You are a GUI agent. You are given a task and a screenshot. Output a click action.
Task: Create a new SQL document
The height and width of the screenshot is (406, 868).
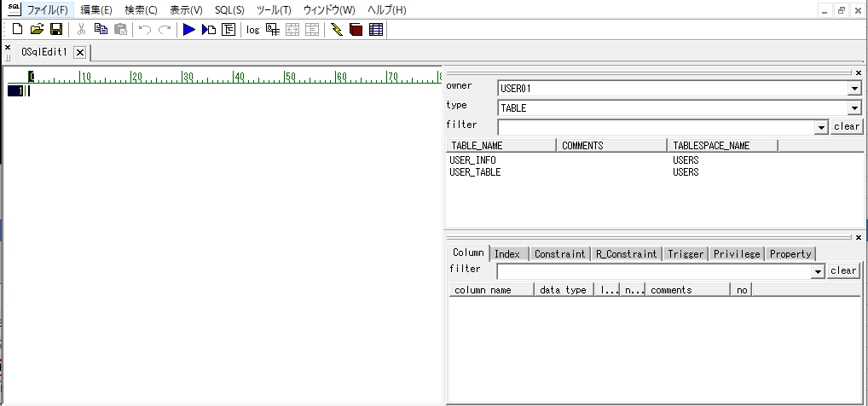click(18, 29)
